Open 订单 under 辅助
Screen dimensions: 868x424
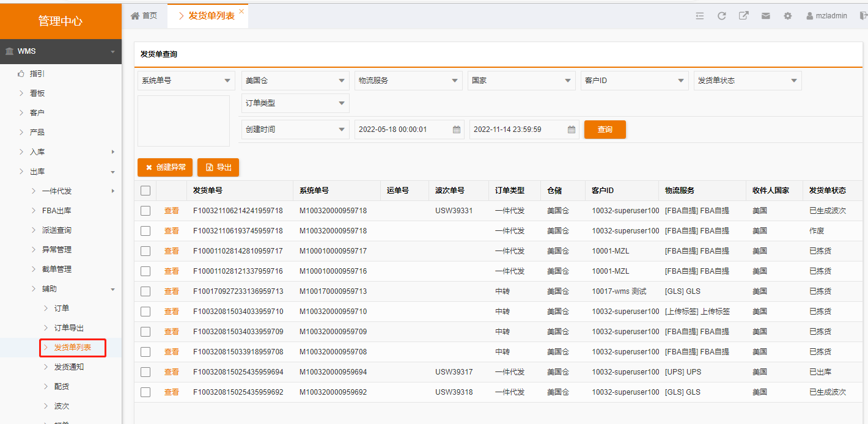61,308
